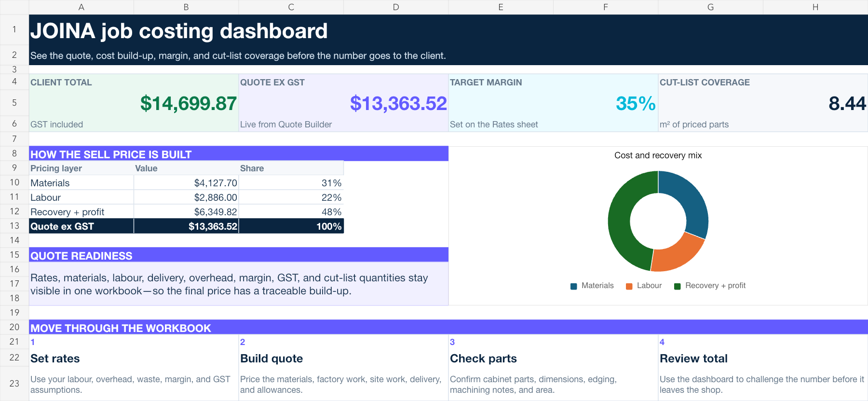
Task: Click the Labour legend color swatch
Action: click(x=629, y=286)
